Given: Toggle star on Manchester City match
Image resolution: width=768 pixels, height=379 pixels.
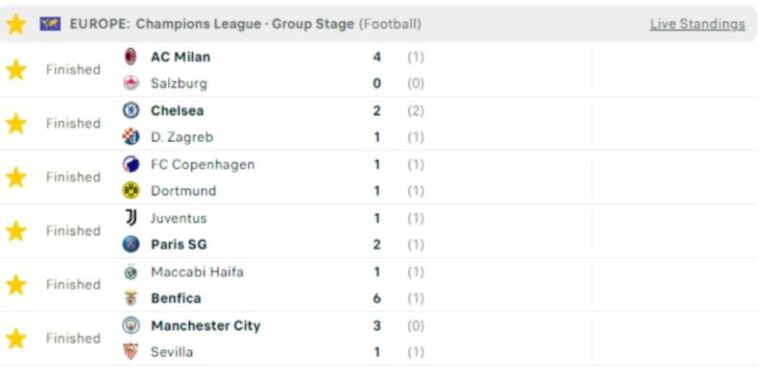Looking at the screenshot, I should click(x=16, y=339).
